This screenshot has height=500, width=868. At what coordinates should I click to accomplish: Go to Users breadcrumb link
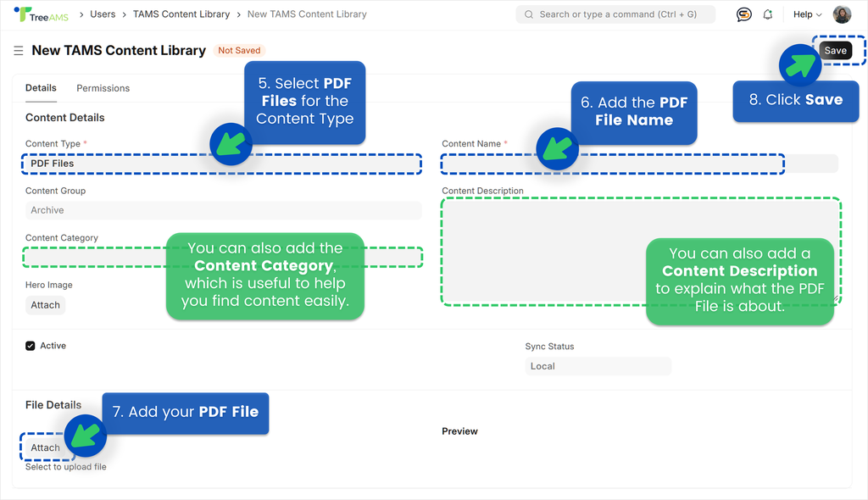103,14
